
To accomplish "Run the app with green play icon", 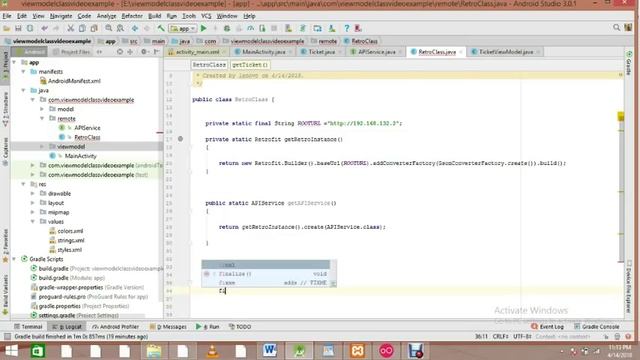I will point(204,29).
